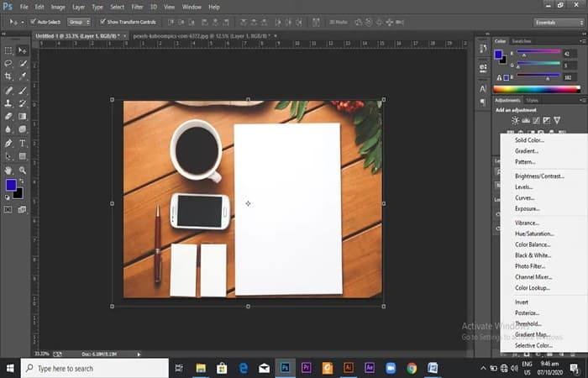
Task: Switch to the Swatches panel tab
Action: tap(522, 41)
